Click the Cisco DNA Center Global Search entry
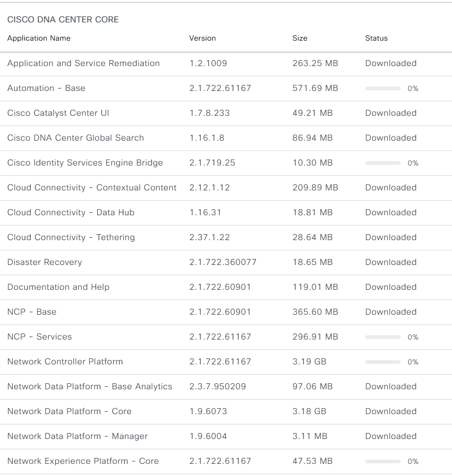Image resolution: width=452 pixels, height=476 pixels. click(x=75, y=138)
